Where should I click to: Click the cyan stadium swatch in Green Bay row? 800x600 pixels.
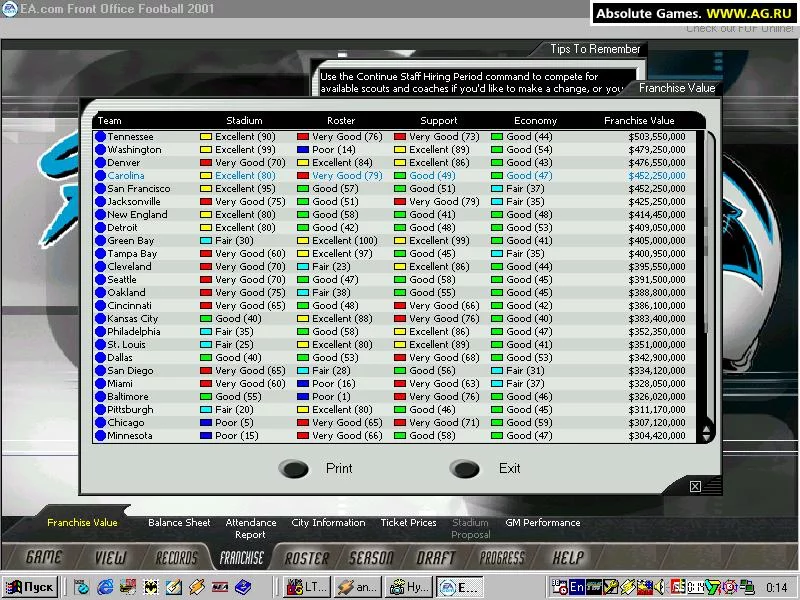(x=206, y=241)
